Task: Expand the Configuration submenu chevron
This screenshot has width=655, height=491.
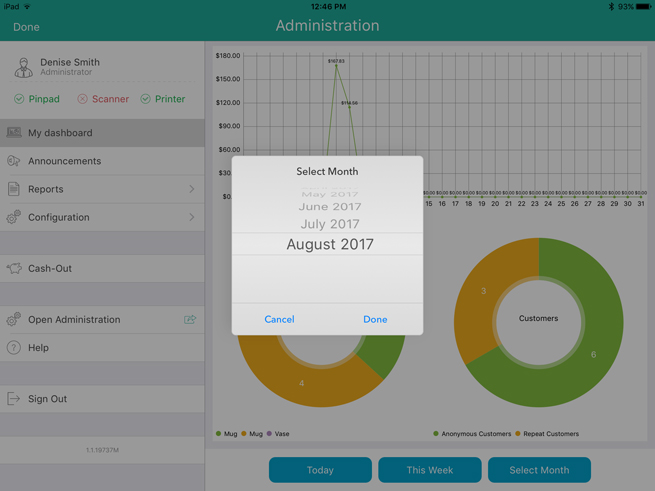Action: (192, 217)
